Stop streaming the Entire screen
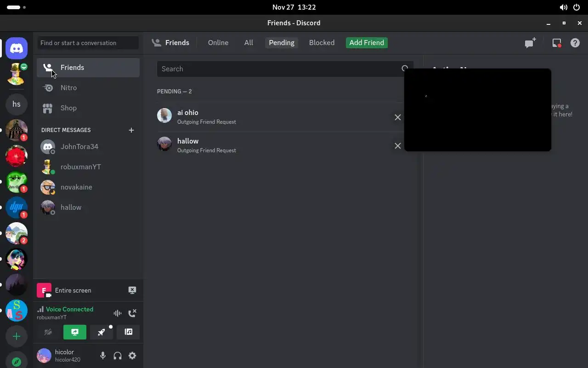 pos(132,290)
